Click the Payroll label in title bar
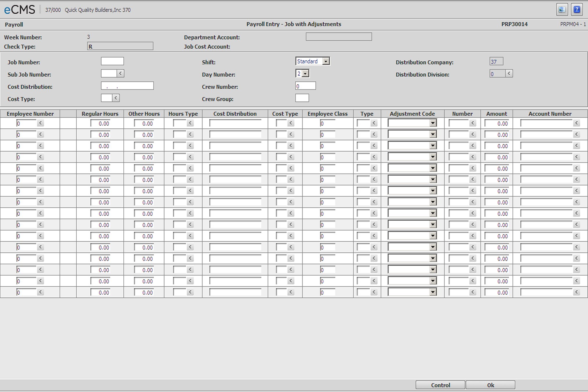The image size is (588, 392). click(x=14, y=25)
